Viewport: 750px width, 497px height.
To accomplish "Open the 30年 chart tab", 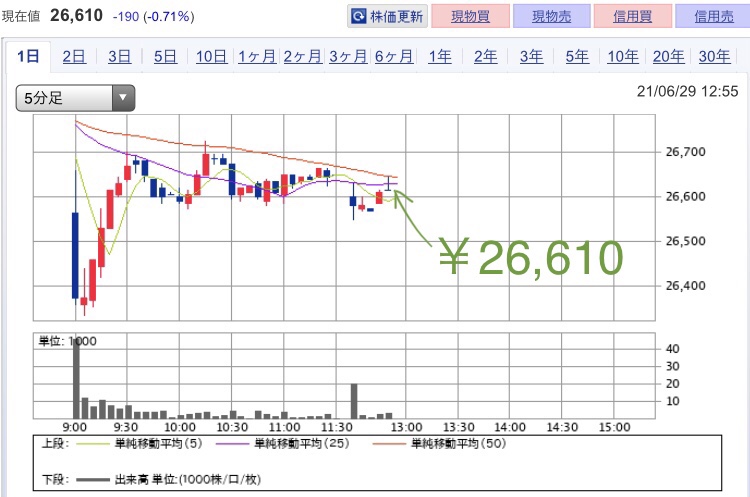I will coord(714,56).
